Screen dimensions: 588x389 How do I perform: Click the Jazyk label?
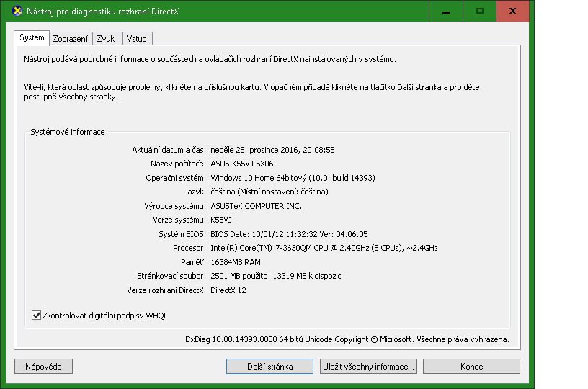click(x=195, y=192)
